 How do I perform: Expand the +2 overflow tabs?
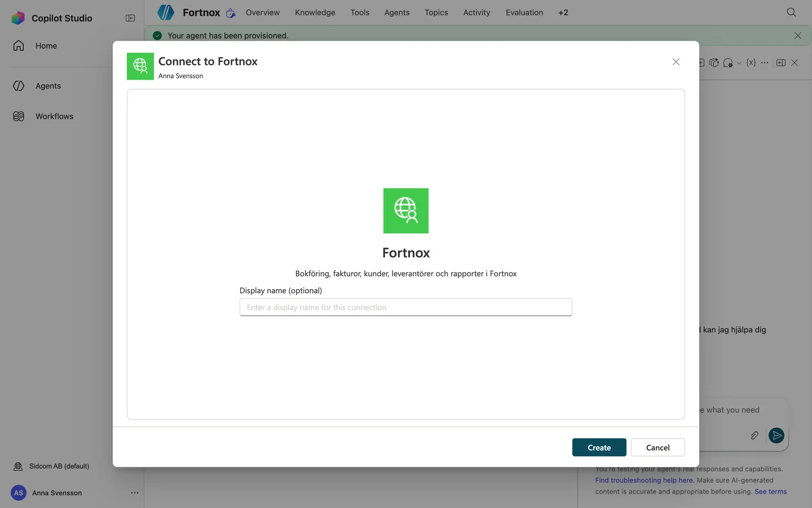(x=563, y=12)
